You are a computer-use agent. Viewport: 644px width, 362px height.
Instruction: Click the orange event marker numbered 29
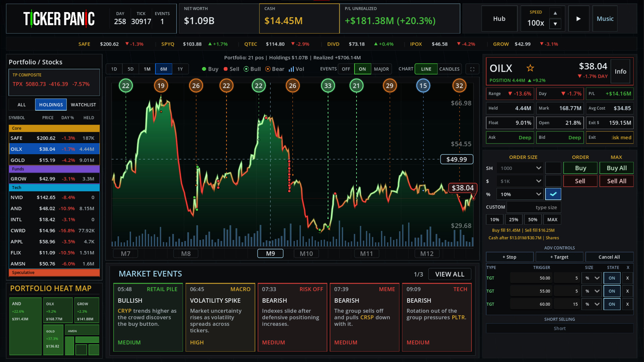389,86
